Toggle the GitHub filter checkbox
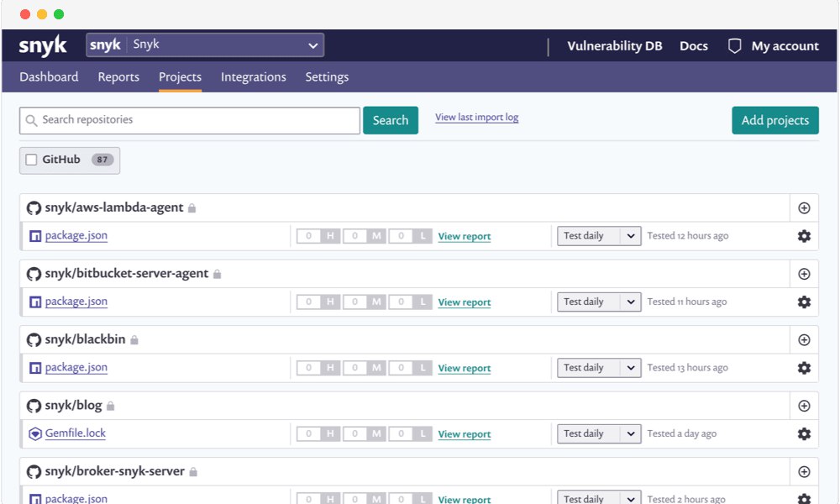840x504 pixels. click(x=32, y=160)
